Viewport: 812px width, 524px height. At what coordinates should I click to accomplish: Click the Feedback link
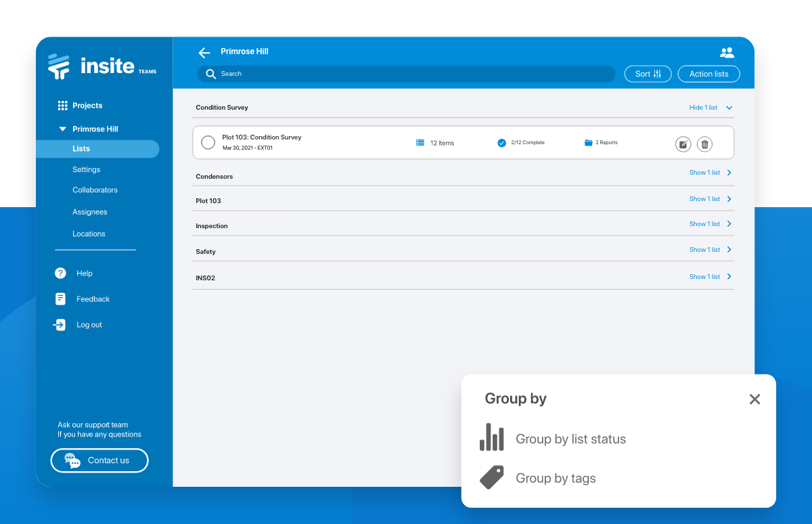coord(93,299)
